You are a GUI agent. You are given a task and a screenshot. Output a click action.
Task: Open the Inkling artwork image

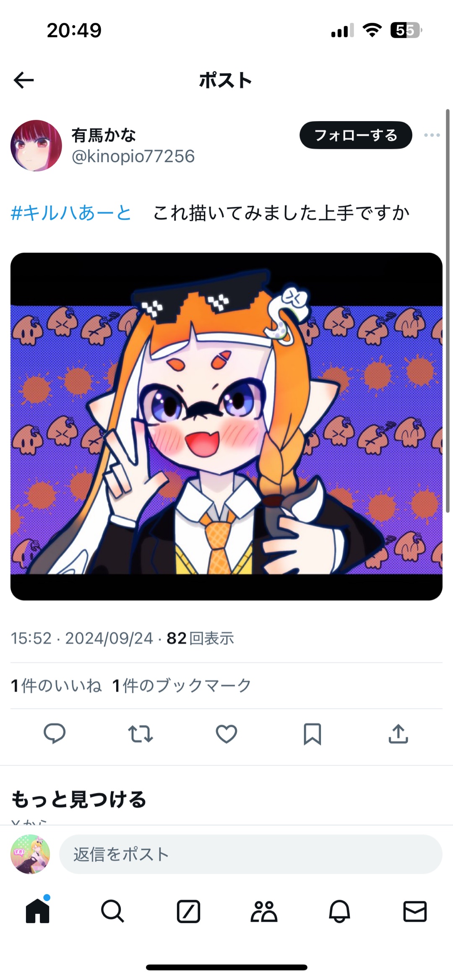[x=226, y=426]
